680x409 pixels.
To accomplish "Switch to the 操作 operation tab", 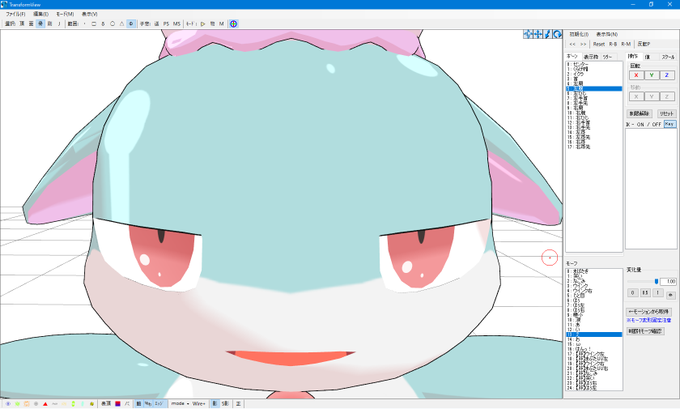I will (633, 56).
